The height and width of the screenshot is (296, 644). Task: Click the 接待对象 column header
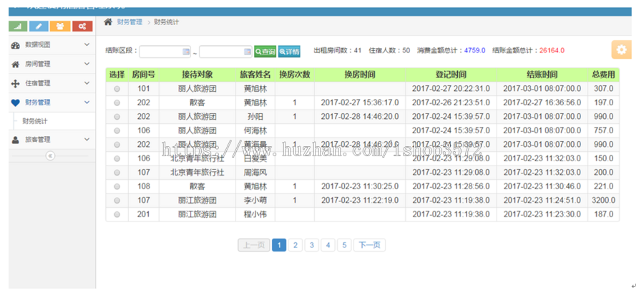click(x=197, y=75)
